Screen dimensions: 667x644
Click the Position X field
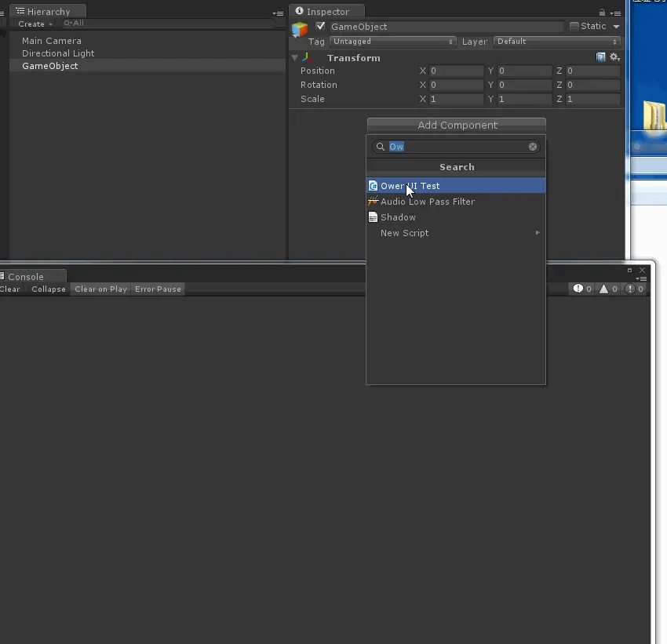point(456,71)
